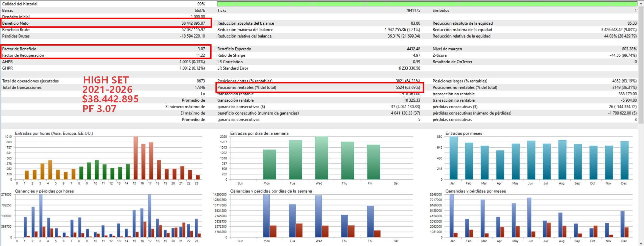The height and width of the screenshot is (246, 644).
Task: Click the Dec blue bar in monthly profits chart
Action: point(622,224)
